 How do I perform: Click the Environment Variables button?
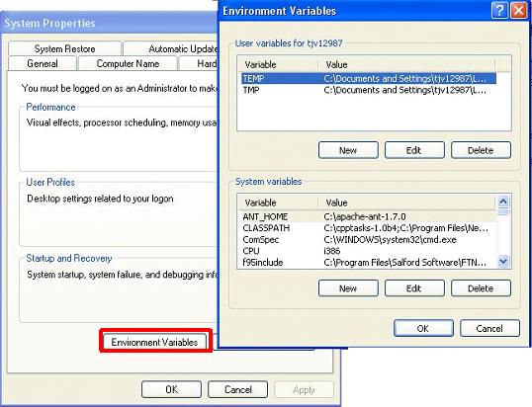[154, 342]
